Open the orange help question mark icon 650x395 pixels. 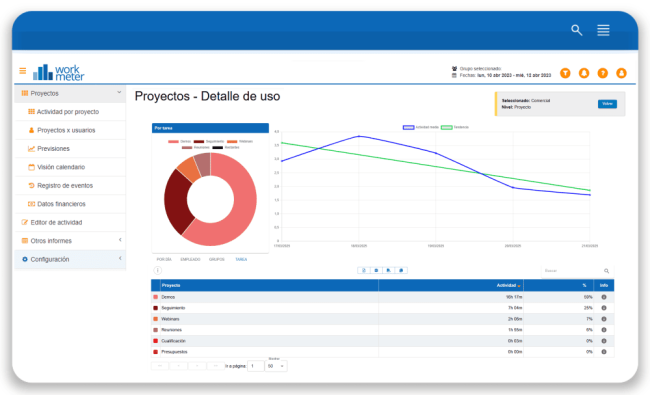(x=602, y=73)
